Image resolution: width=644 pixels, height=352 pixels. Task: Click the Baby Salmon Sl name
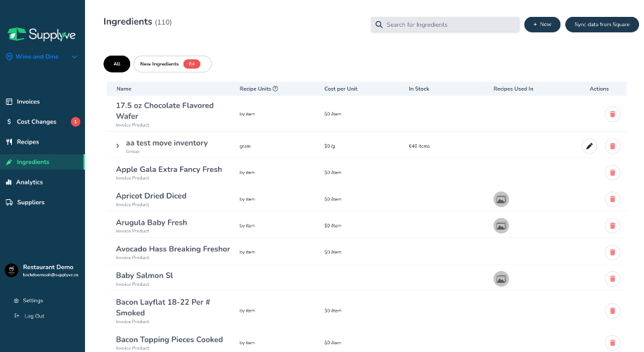(x=145, y=275)
